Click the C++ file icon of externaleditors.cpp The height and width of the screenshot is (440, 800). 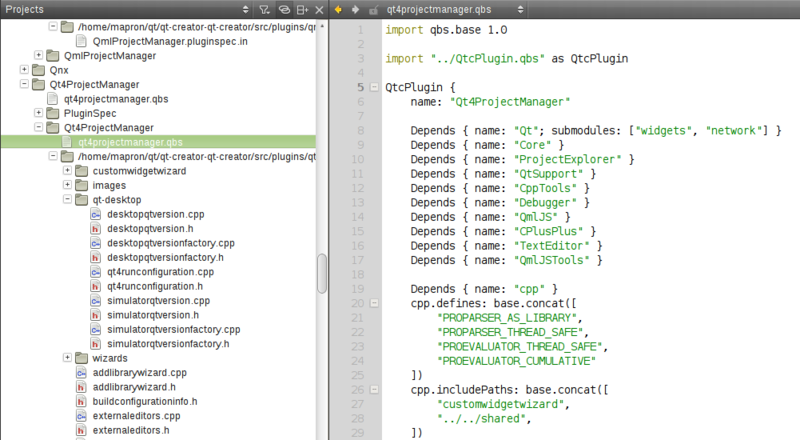[x=81, y=416]
